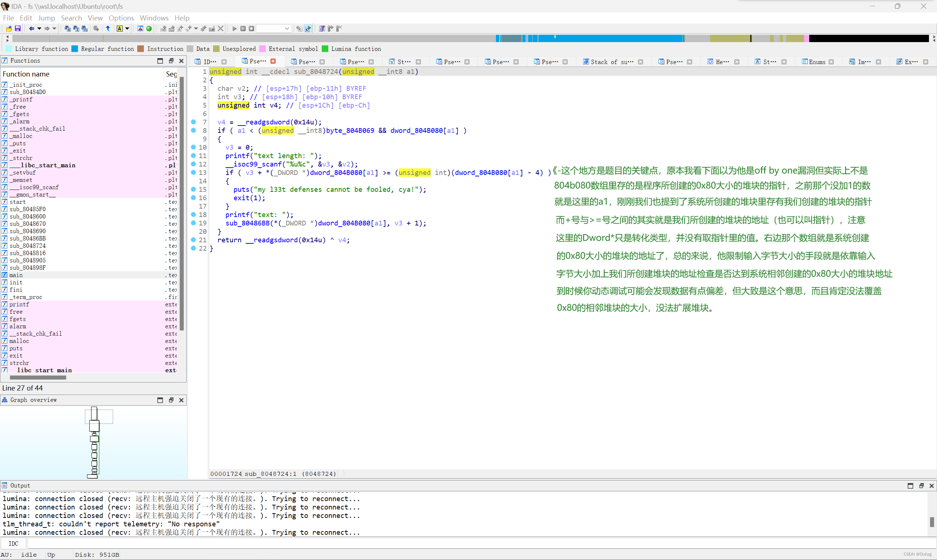This screenshot has height=560, width=937.
Task: Open the forward-history dropdown arrow
Action: coord(54,28)
